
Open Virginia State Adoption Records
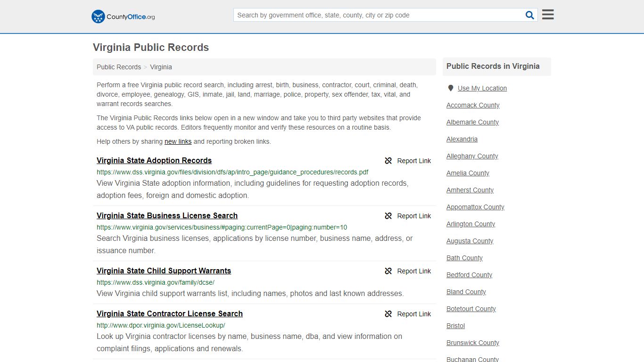pyautogui.click(x=154, y=160)
